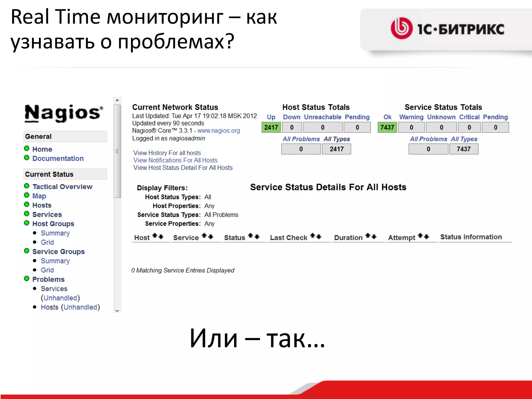Sort ascending by Attempt arrow
Screen dimensions: 532x399
point(420,236)
